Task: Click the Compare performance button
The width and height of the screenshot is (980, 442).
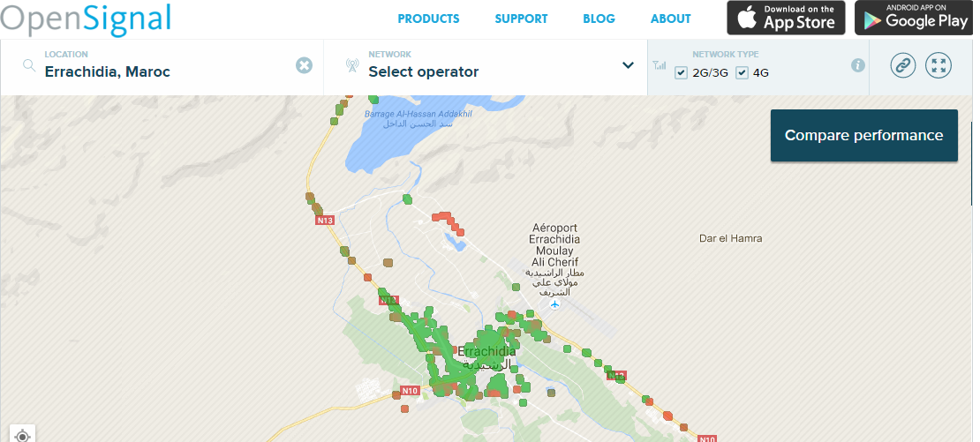Action: pos(863,136)
